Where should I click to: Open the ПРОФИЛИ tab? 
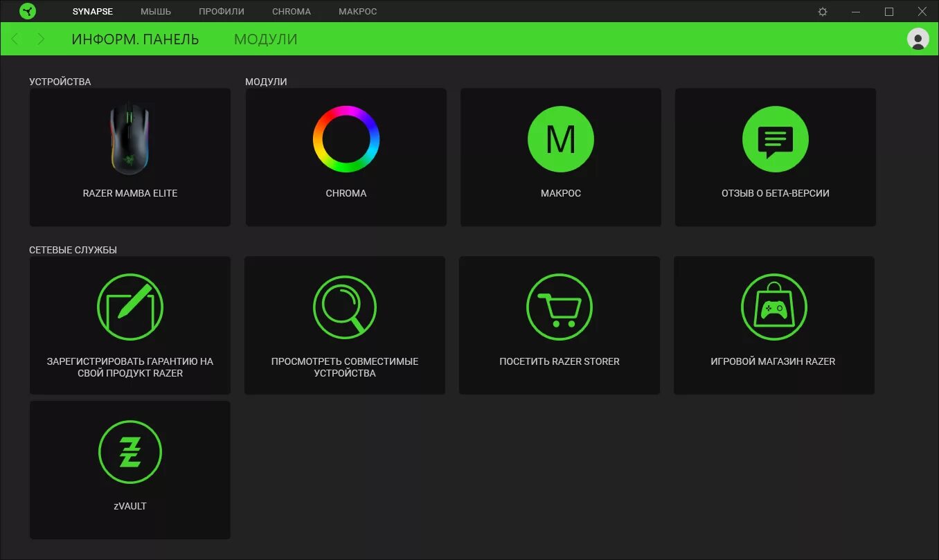pyautogui.click(x=222, y=12)
